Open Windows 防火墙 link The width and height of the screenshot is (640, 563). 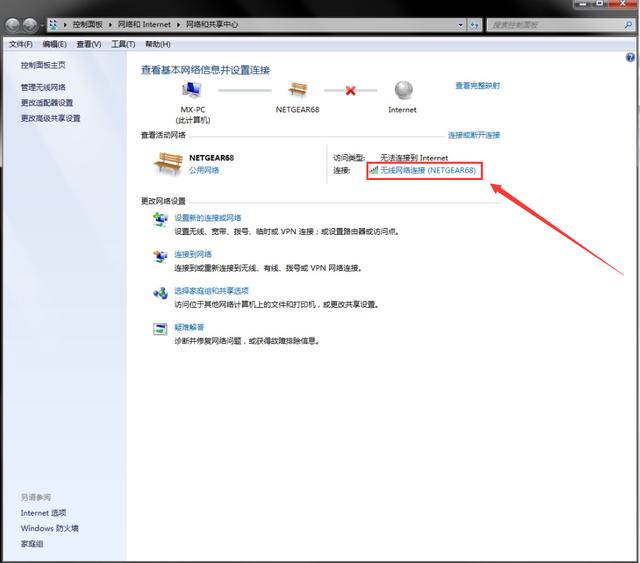49,528
